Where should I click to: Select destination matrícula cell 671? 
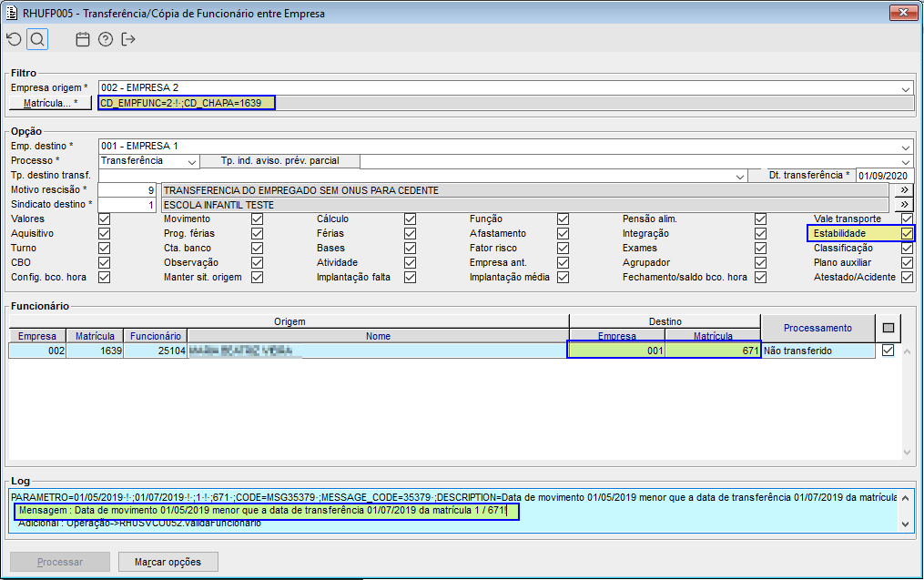pos(713,351)
